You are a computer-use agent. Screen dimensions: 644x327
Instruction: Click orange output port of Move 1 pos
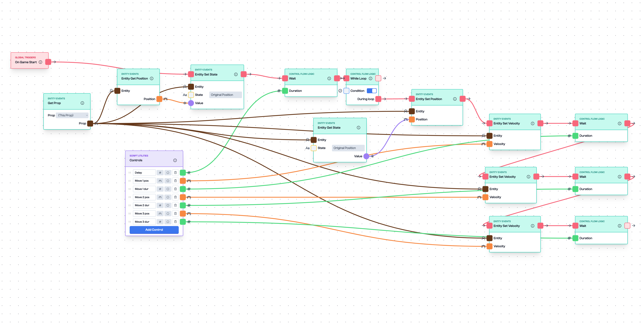click(x=183, y=181)
